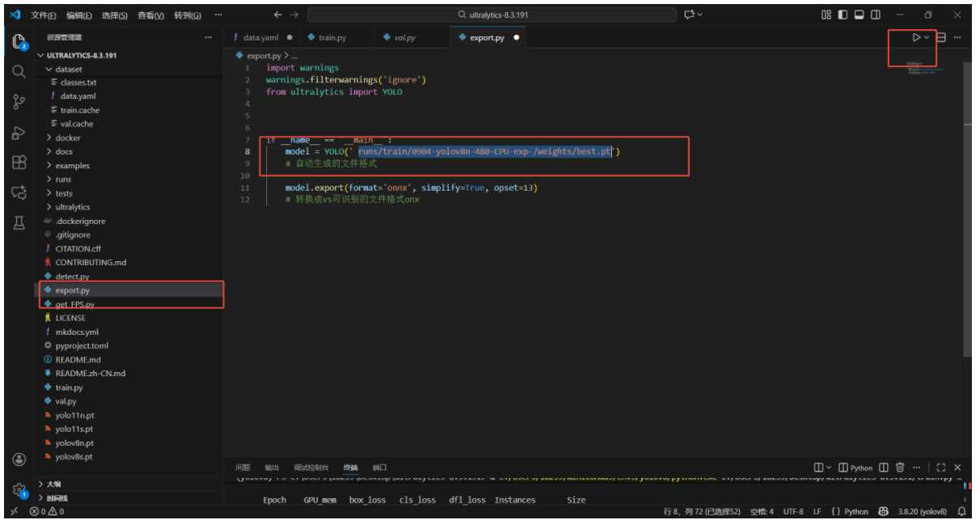Open the run button dropdown arrow
This screenshot has width=980, height=520.
click(927, 37)
